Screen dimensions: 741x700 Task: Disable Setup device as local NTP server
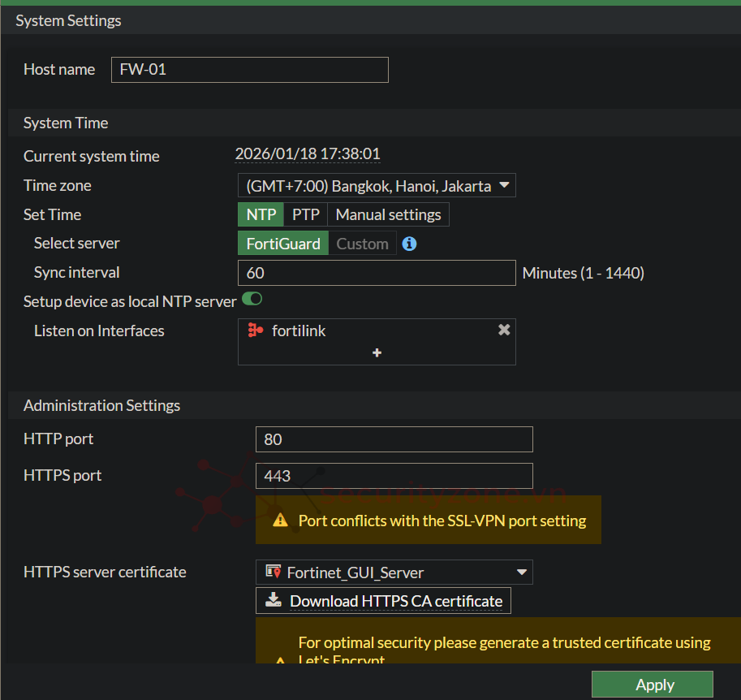pos(252,300)
